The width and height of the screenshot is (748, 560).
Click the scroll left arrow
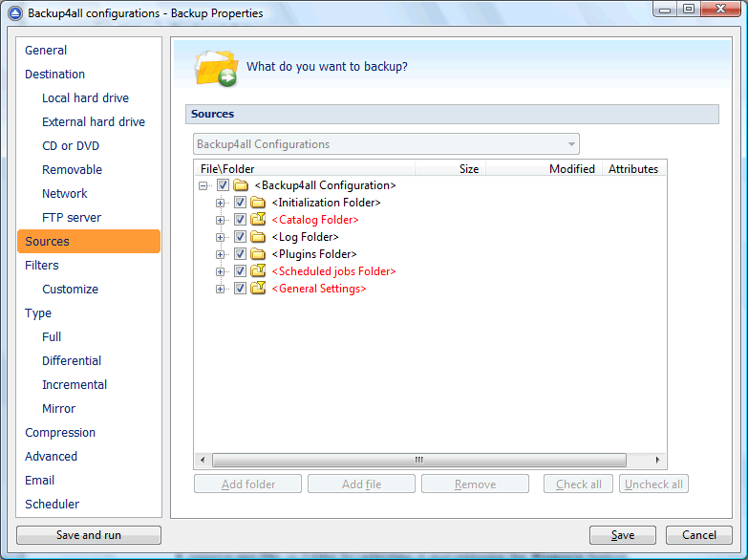tap(203, 460)
